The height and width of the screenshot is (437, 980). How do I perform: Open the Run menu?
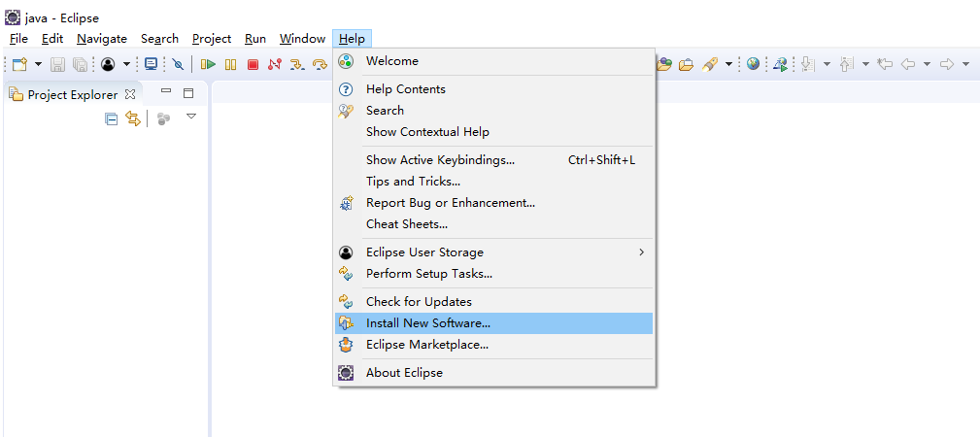255,39
